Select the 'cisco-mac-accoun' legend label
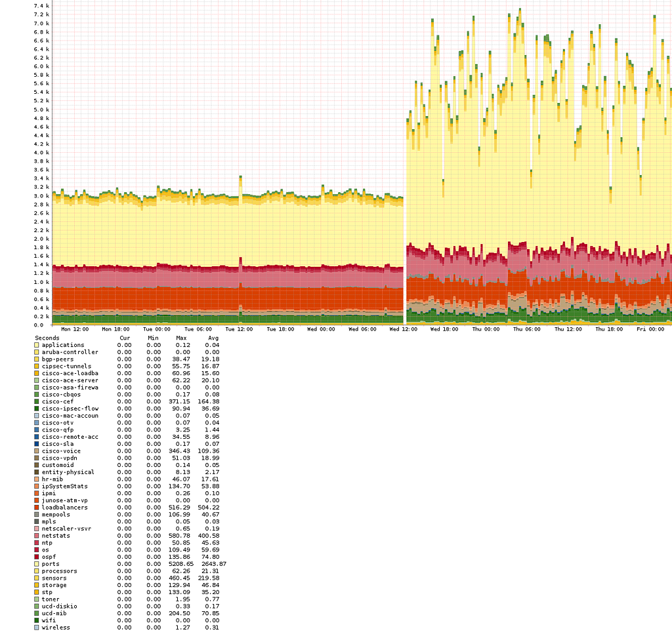 (70, 416)
